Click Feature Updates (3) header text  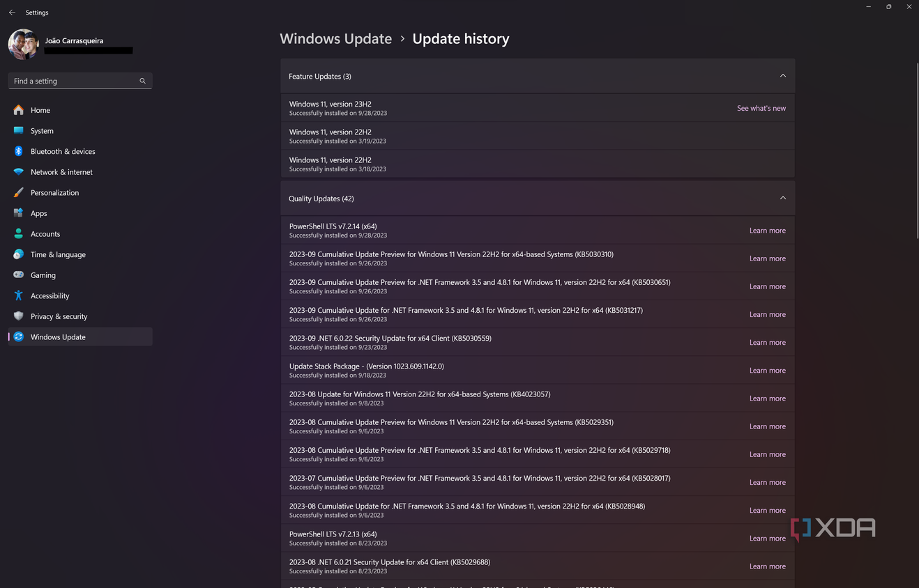(x=320, y=76)
